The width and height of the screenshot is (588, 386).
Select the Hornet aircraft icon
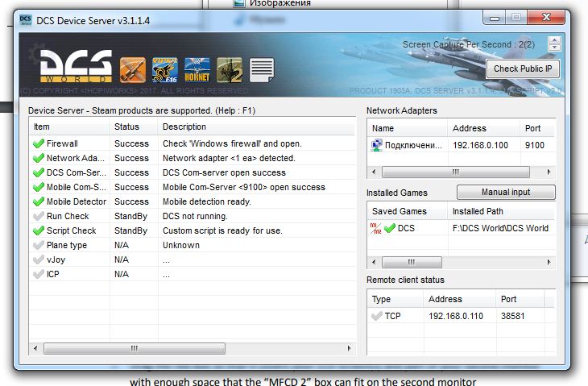[197, 70]
